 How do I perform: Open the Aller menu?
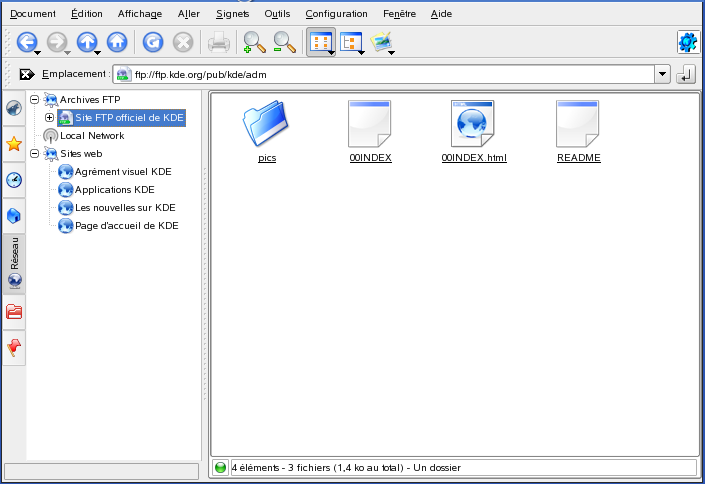click(189, 14)
